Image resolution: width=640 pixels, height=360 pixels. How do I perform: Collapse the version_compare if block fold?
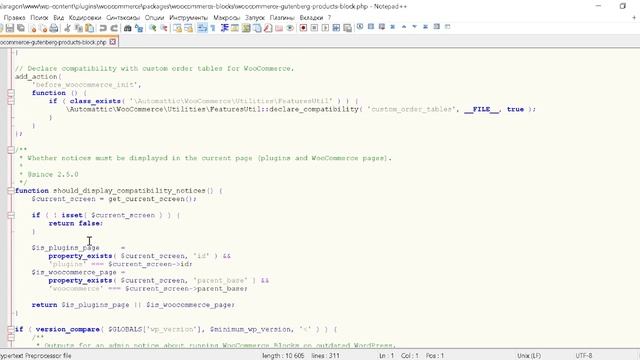(x=11, y=329)
